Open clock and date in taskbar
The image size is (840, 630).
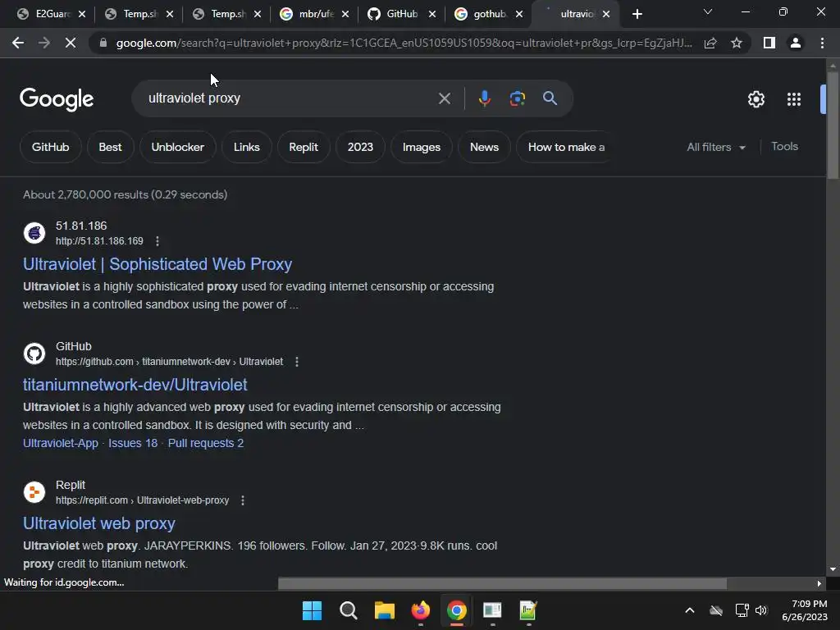(x=805, y=610)
